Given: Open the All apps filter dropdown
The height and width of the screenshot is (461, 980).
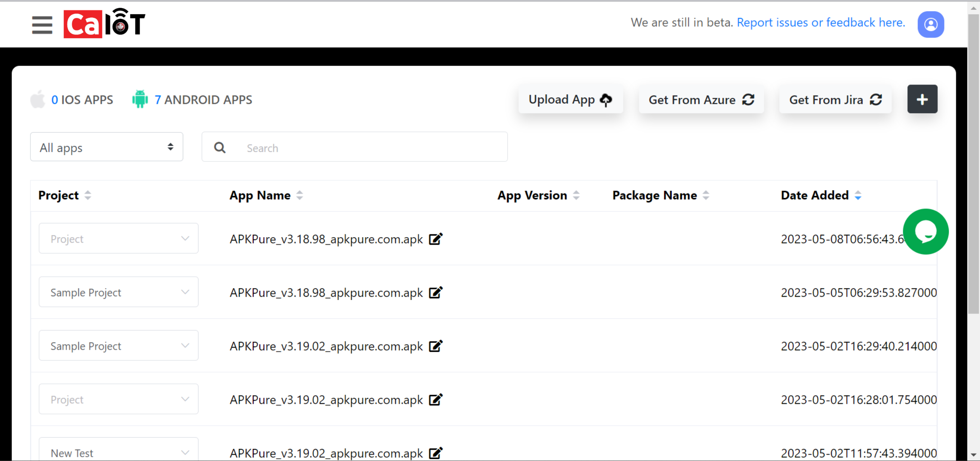Looking at the screenshot, I should [107, 147].
